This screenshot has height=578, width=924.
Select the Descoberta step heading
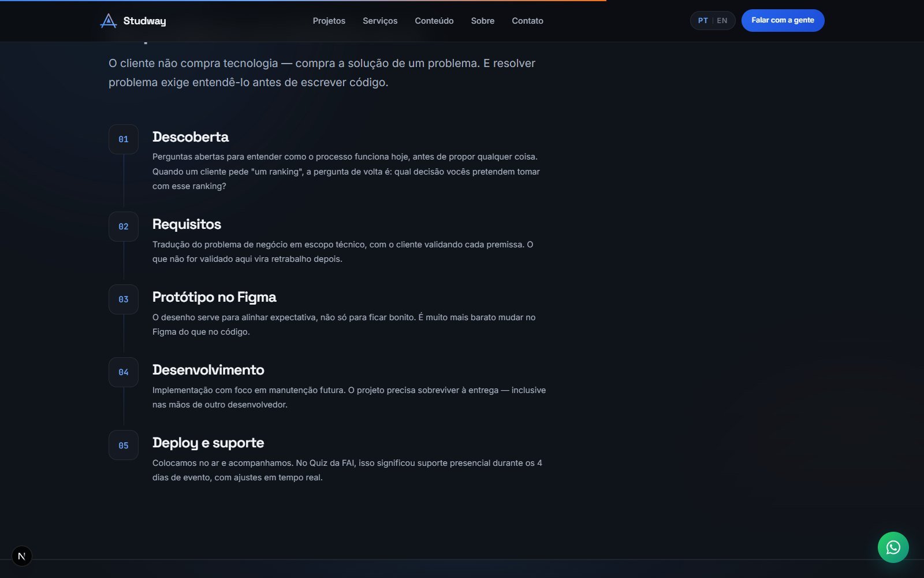[x=191, y=137]
